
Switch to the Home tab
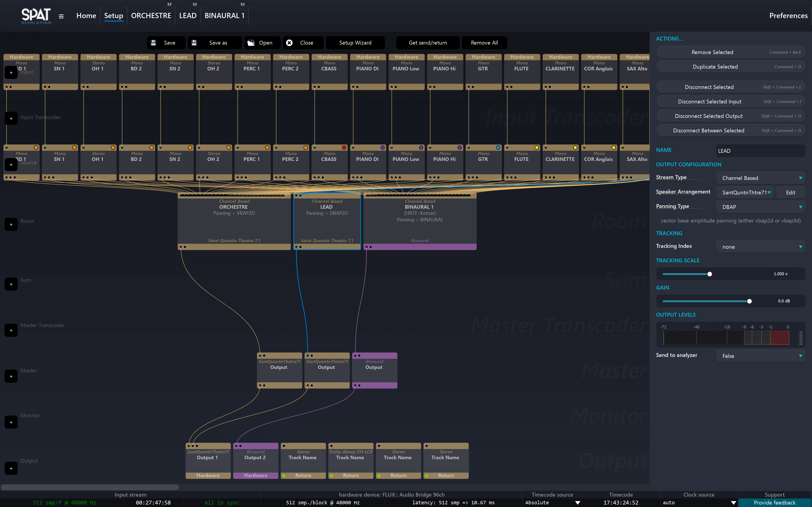click(86, 16)
